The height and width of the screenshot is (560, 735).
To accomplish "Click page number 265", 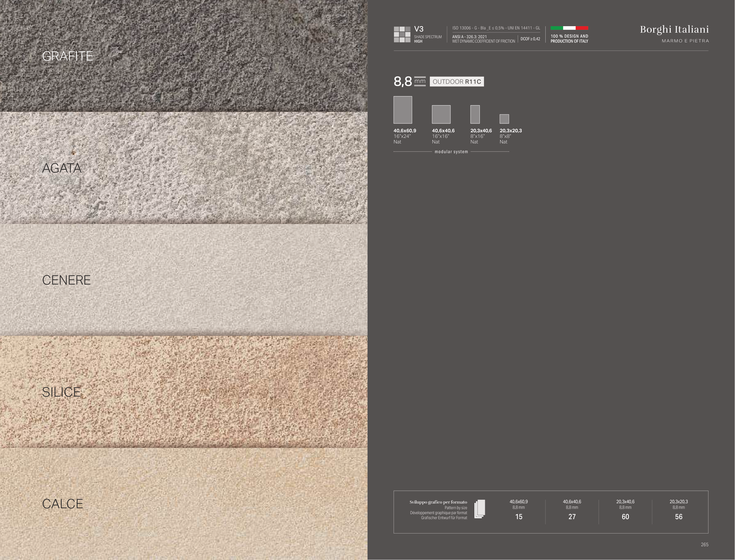I will point(704,544).
